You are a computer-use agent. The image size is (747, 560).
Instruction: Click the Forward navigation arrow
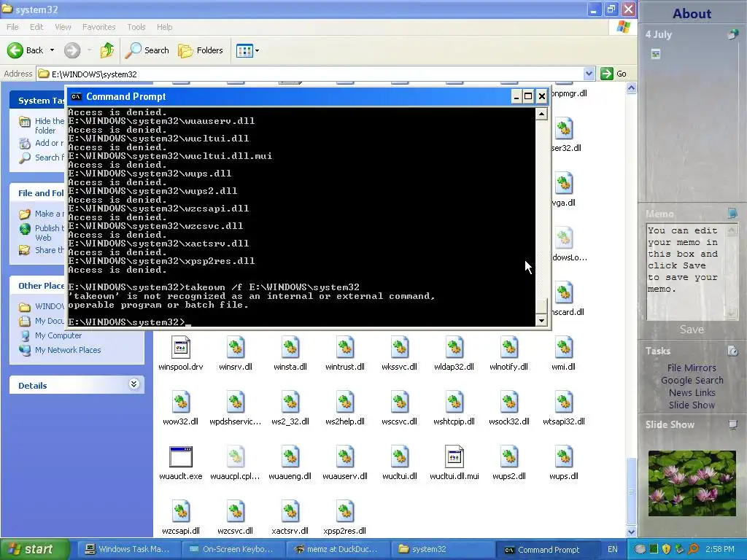[72, 50]
